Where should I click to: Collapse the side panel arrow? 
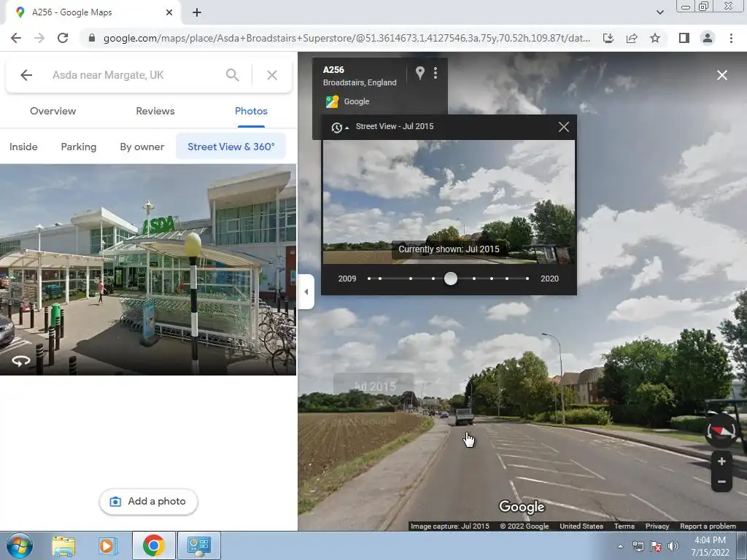pyautogui.click(x=306, y=292)
